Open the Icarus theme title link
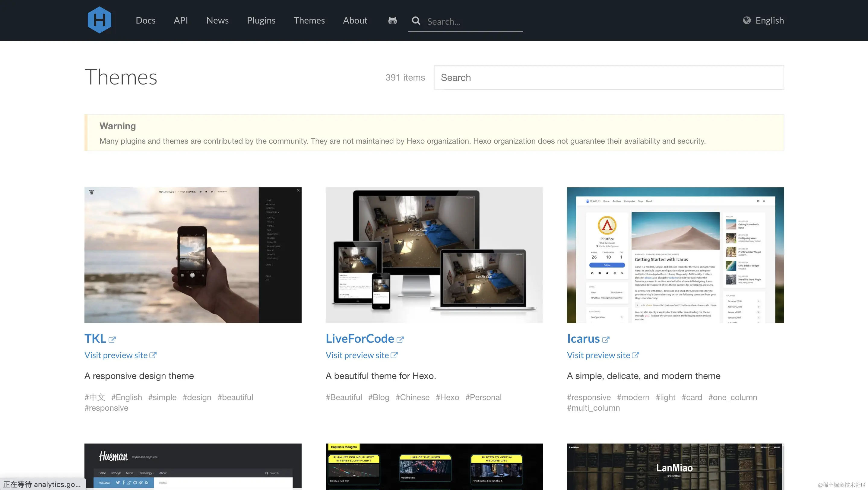This screenshot has width=868, height=490. point(583,338)
